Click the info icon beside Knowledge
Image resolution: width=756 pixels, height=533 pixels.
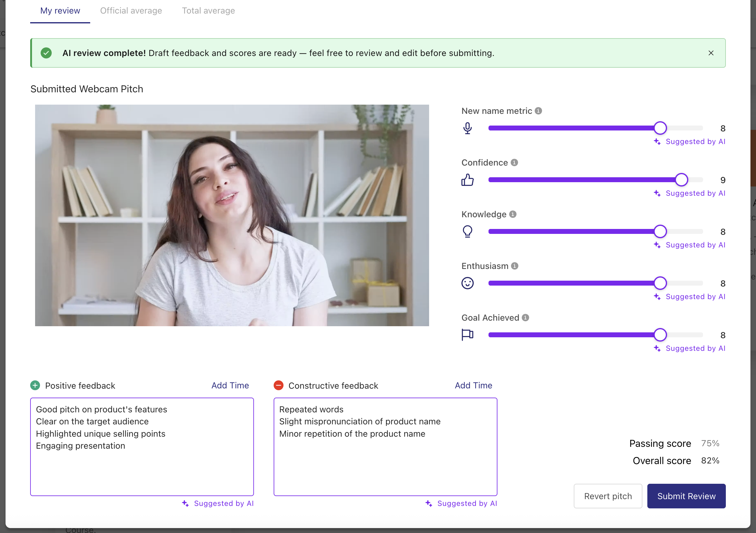[x=513, y=214]
